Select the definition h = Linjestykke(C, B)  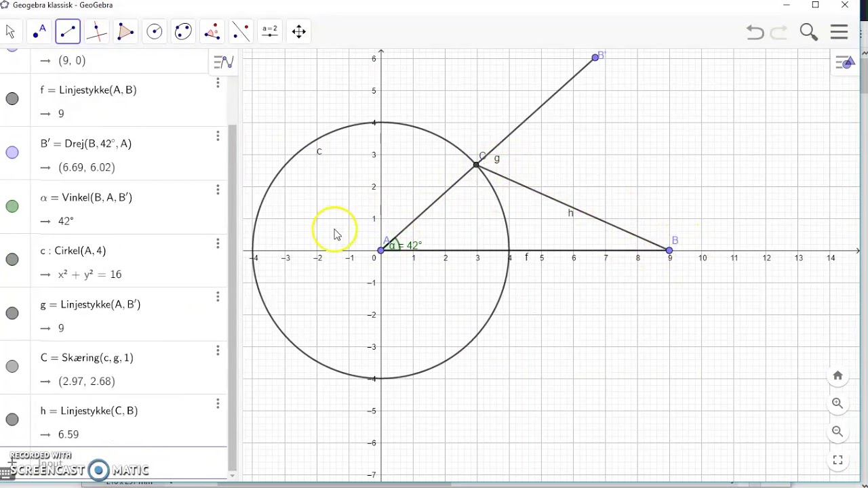[x=89, y=411]
